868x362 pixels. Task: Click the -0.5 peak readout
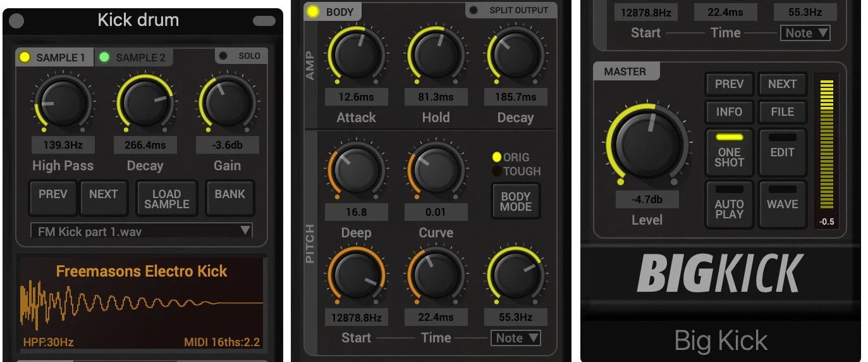(826, 222)
